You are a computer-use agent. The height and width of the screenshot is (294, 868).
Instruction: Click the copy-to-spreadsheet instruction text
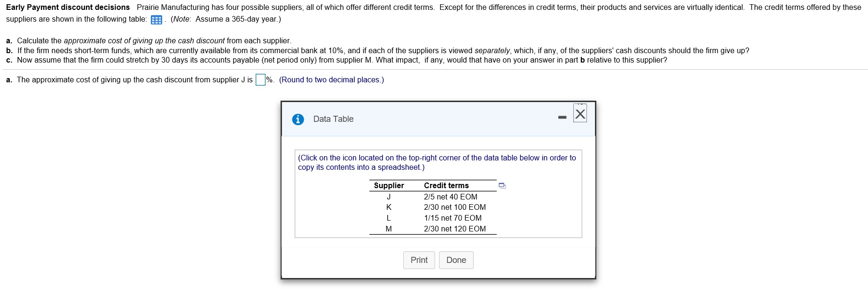[437, 163]
